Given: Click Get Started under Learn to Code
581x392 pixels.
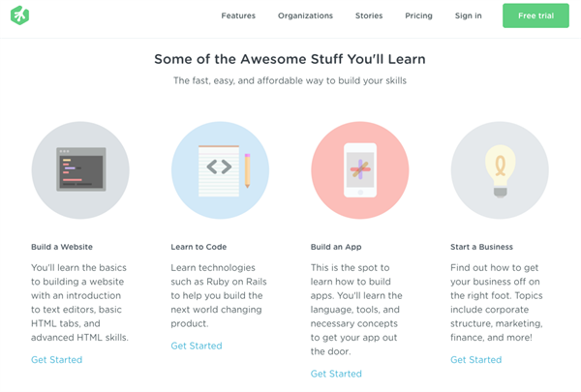Looking at the screenshot, I should pyautogui.click(x=197, y=346).
